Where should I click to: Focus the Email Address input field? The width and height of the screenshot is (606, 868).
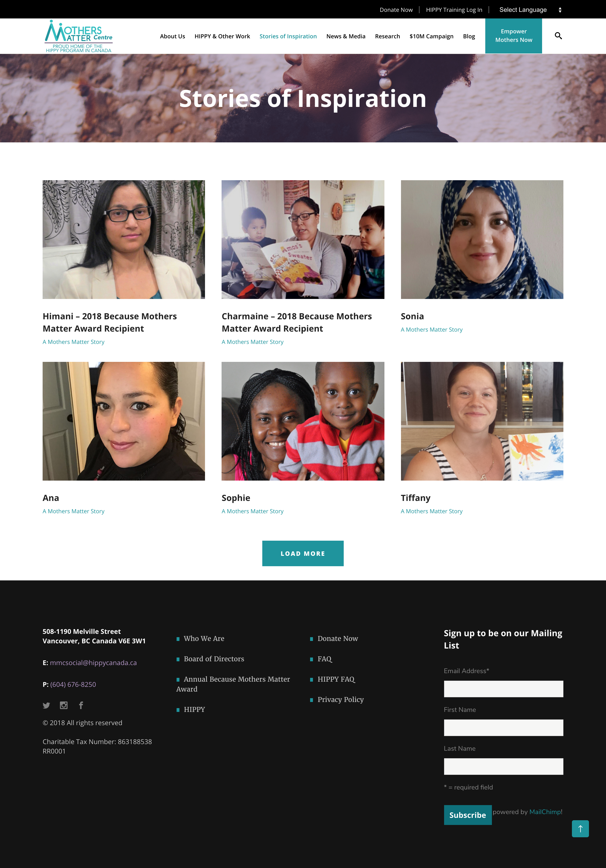click(x=504, y=689)
